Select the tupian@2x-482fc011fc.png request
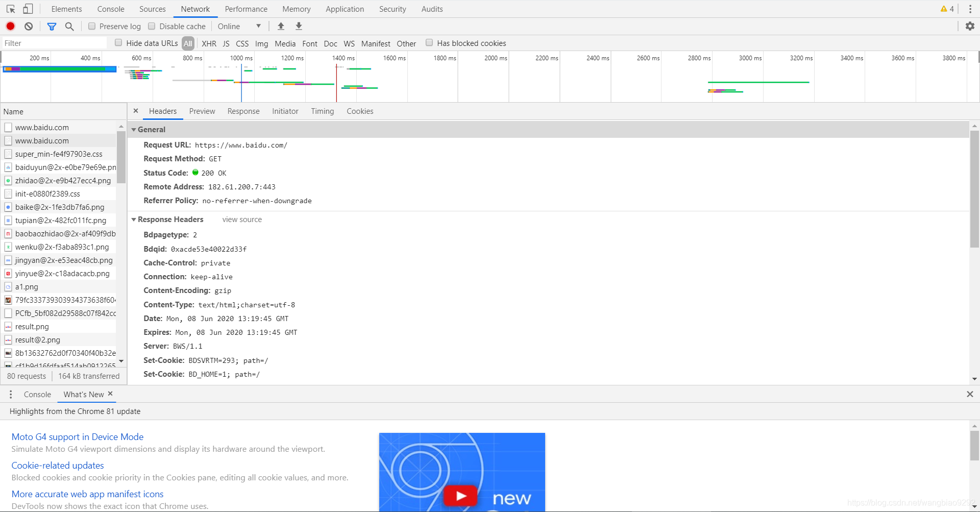The image size is (980, 512). click(58, 220)
